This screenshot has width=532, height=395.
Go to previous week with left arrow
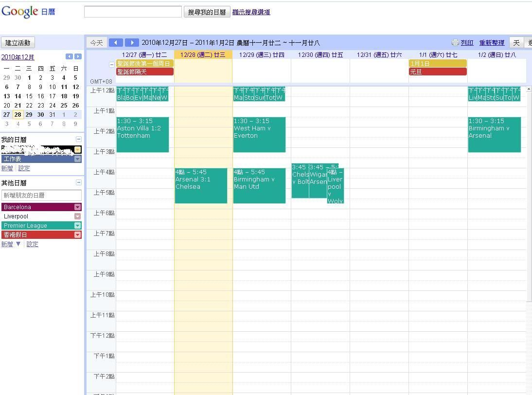(116, 42)
